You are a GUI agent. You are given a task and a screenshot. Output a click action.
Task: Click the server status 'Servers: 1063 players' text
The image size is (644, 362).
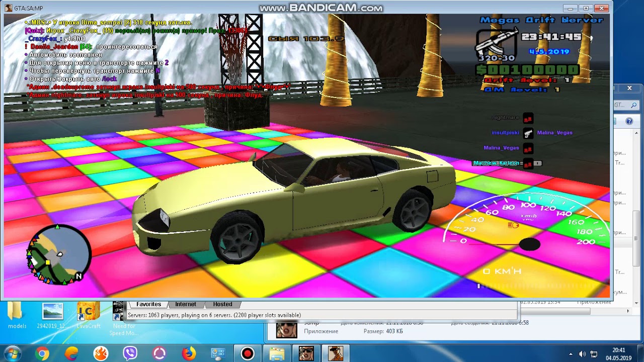coord(214,315)
